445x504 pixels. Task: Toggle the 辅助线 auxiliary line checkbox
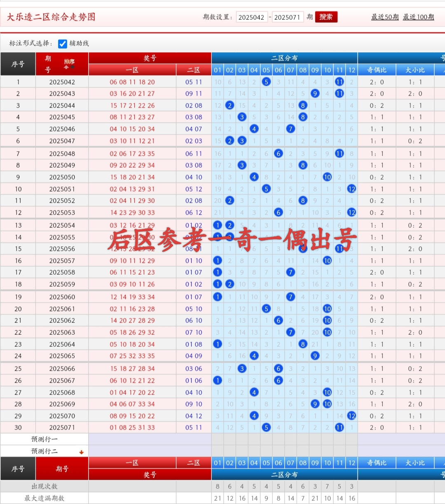[63, 43]
